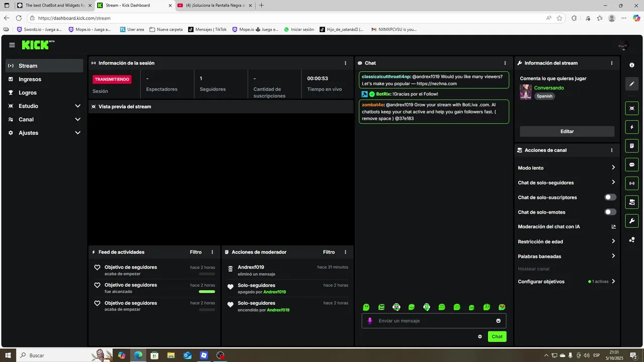644x362 pixels.
Task: Toggle the wrench stream info icon in right sidebar
Action: 632,221
